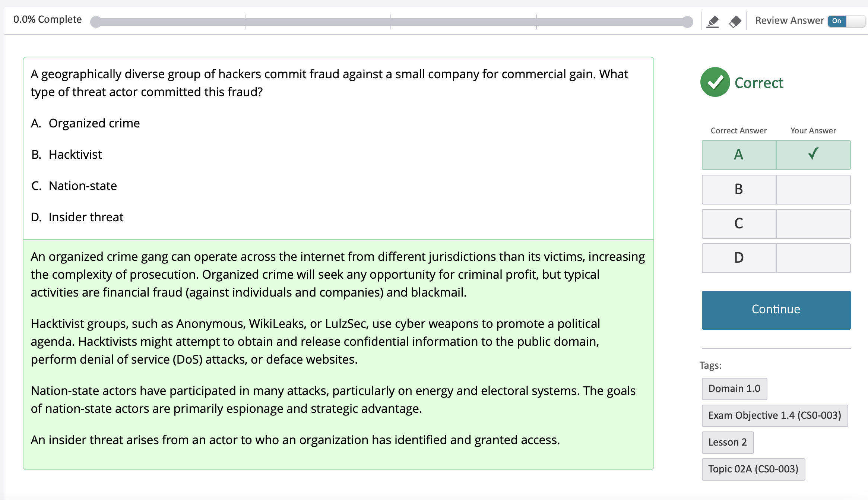
Task: Select the eraser tool icon
Action: pos(735,21)
